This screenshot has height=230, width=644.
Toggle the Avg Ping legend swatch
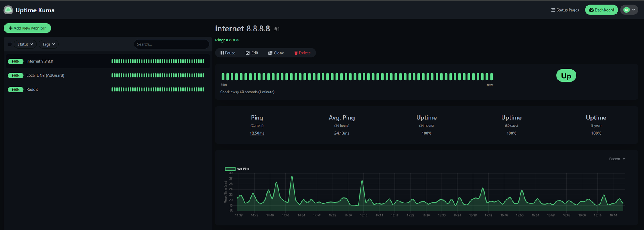pos(230,169)
